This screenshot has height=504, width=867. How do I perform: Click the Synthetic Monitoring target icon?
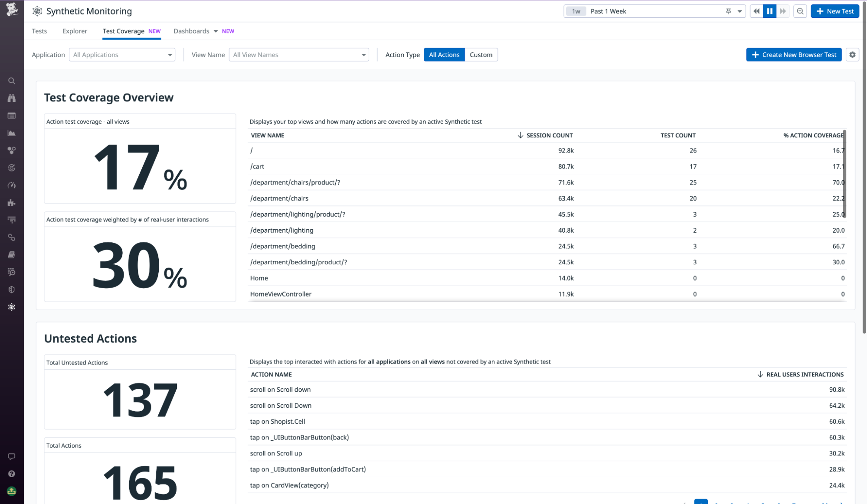coord(11,307)
